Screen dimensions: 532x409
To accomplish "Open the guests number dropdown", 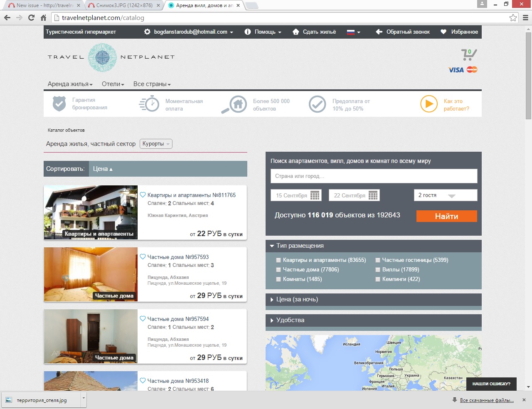I will 445,195.
